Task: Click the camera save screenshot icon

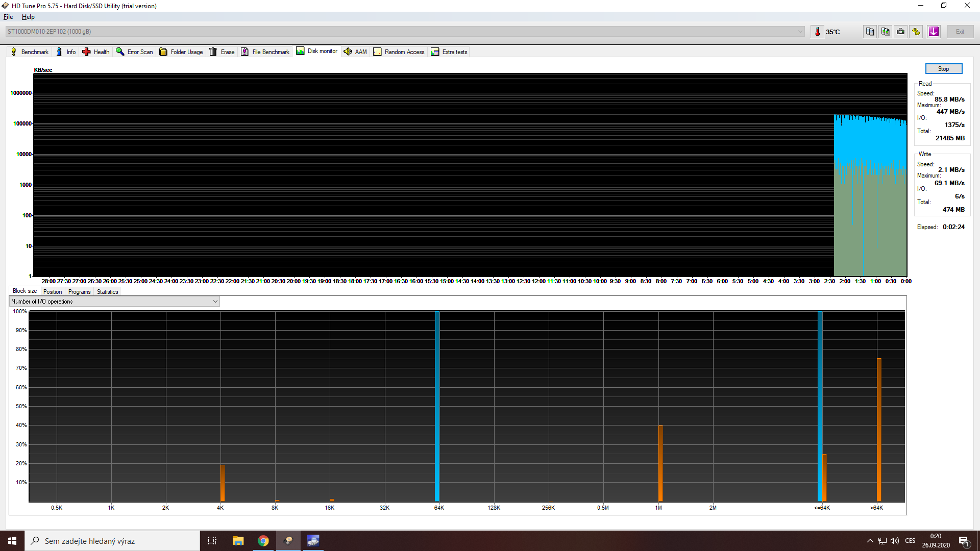Action: click(901, 32)
